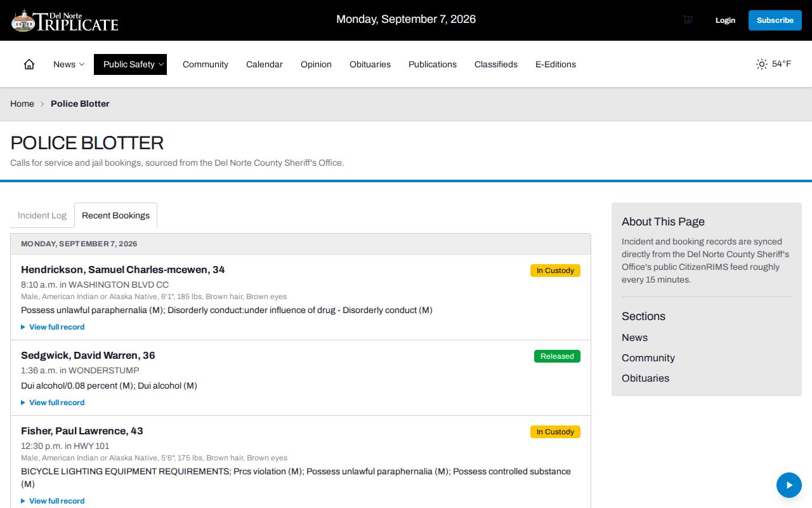Click the gray date heading above the bookings
Image resolution: width=812 pixels, height=508 pixels.
[79, 244]
